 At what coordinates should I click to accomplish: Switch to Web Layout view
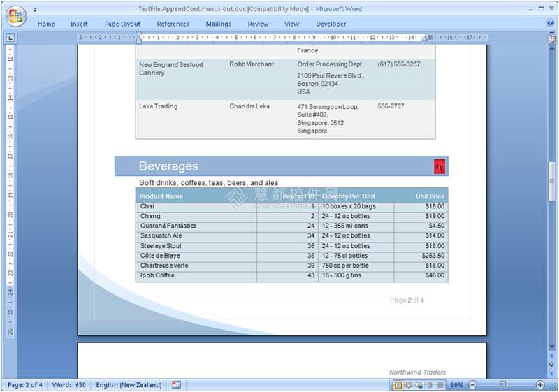point(419,385)
